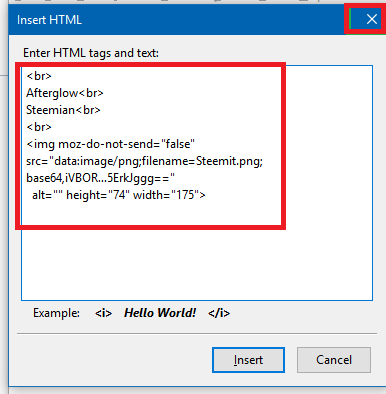
Task: Close the Insert HTML dialog
Action: pos(371,19)
